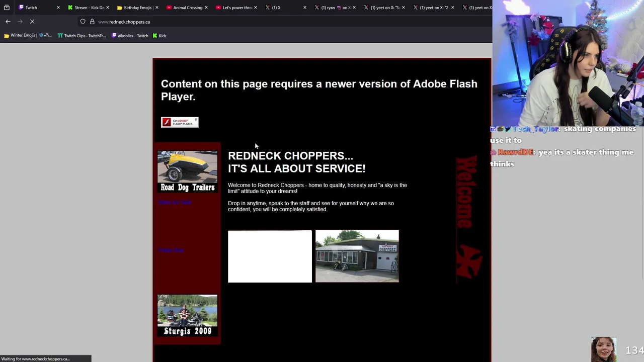Click the padlock site security icon

pos(92,22)
